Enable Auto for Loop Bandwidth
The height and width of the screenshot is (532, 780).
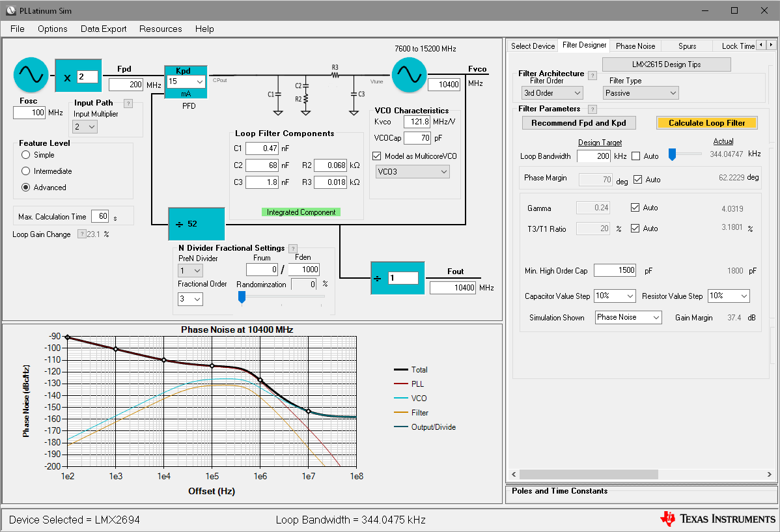pyautogui.click(x=636, y=156)
